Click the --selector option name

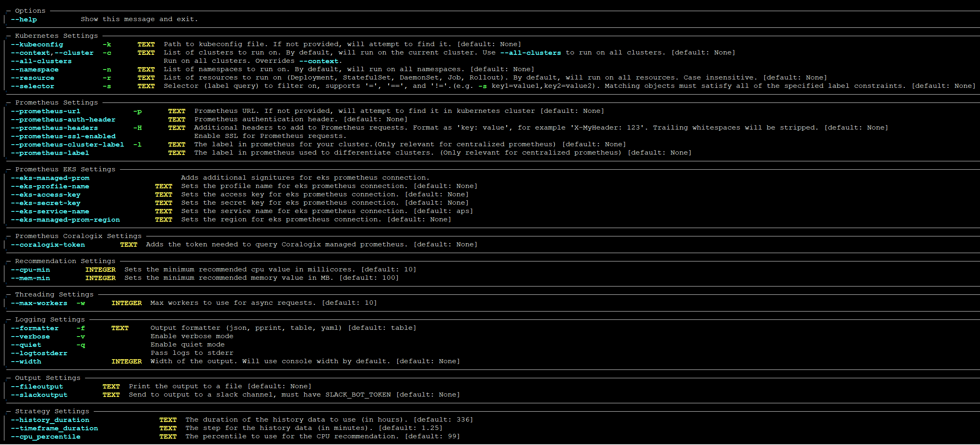[33, 86]
